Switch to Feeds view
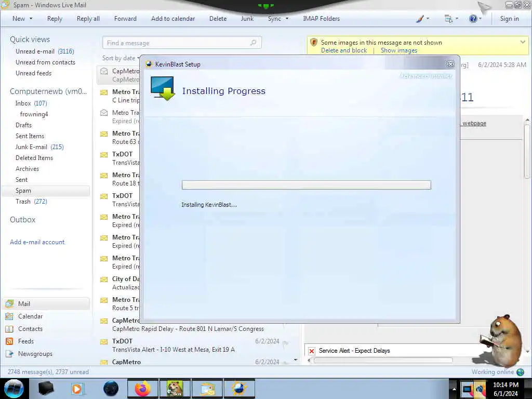Viewport: 532px width, 399px height. (26, 341)
